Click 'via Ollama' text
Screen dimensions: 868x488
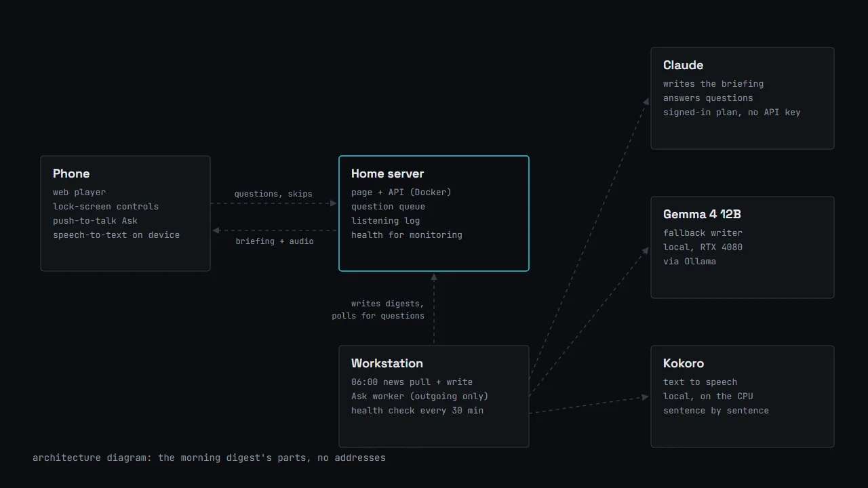[690, 262]
